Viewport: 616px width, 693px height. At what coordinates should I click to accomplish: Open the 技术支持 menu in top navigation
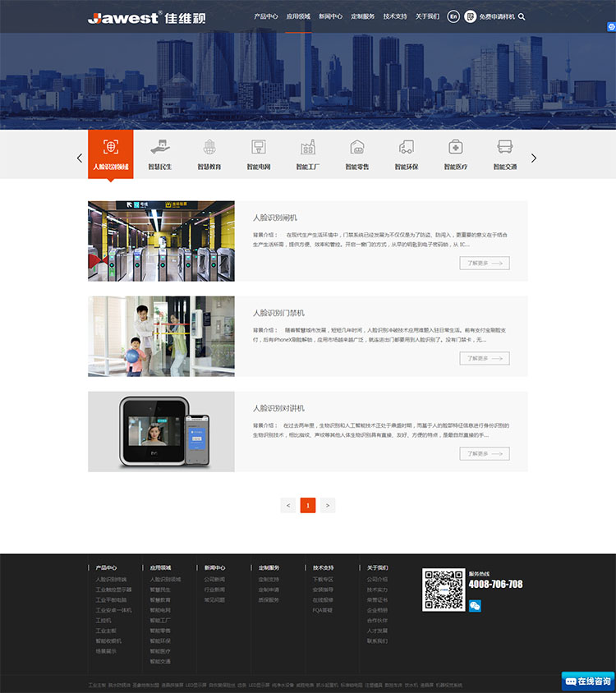coord(395,16)
